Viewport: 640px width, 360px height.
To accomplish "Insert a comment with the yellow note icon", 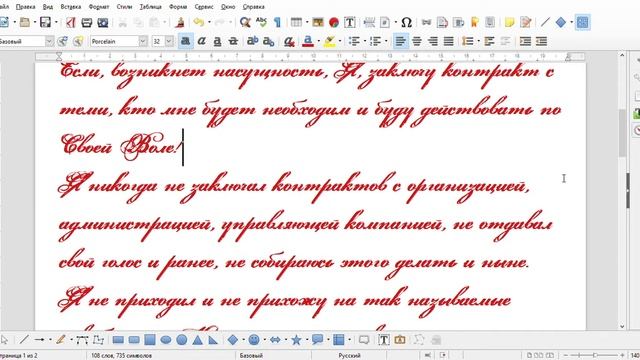I will 509,22.
